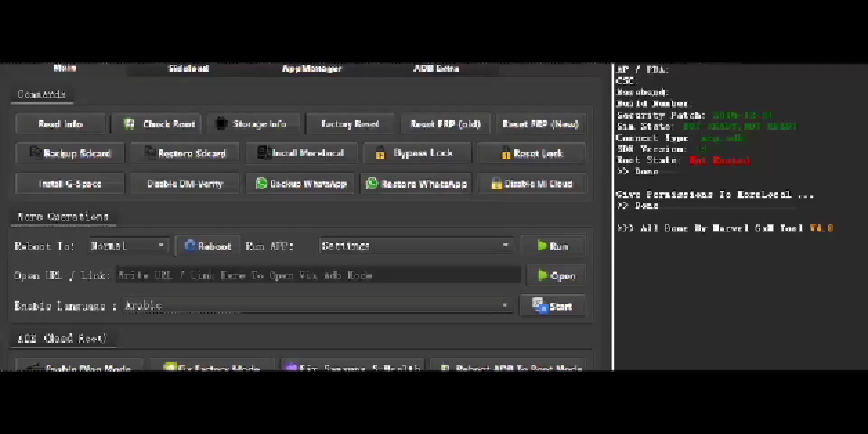Expand the Enable Language Arabic dropdown
This screenshot has height=434, width=868.
(504, 305)
